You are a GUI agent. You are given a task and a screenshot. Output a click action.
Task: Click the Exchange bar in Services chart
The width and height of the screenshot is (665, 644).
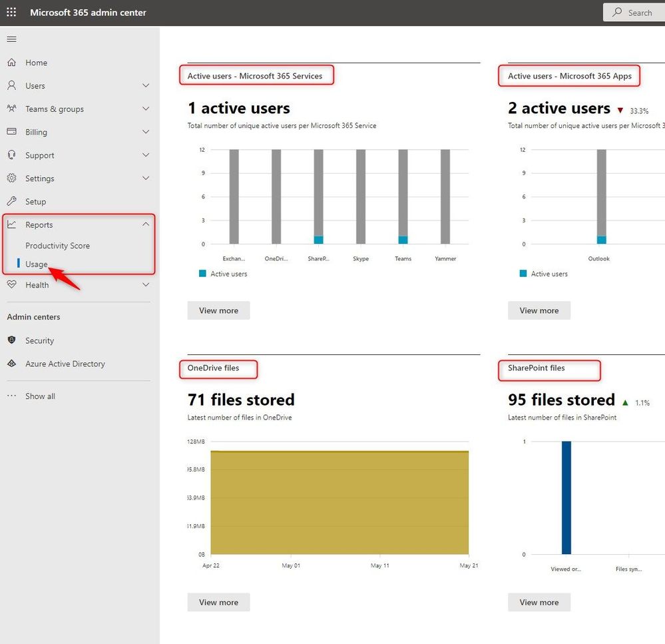(x=234, y=197)
